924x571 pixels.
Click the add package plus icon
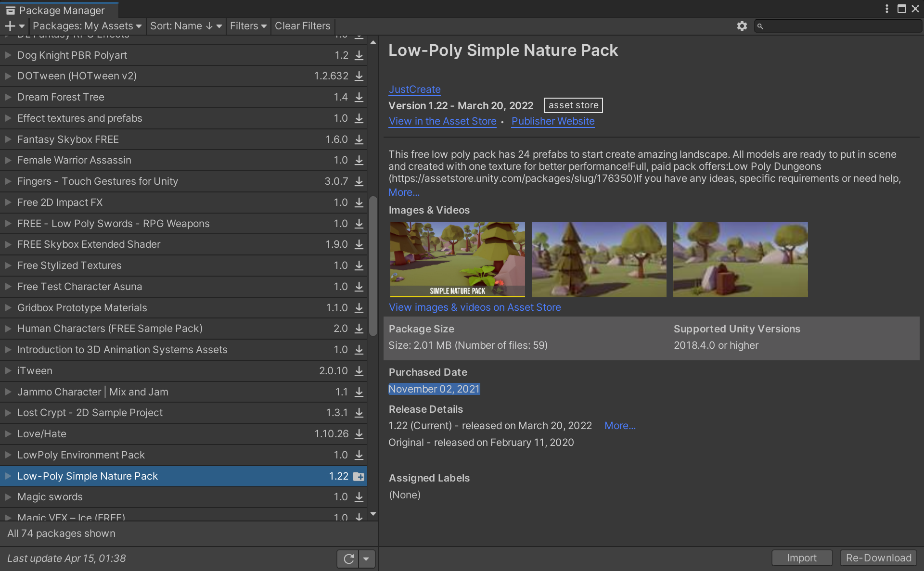pos(10,26)
